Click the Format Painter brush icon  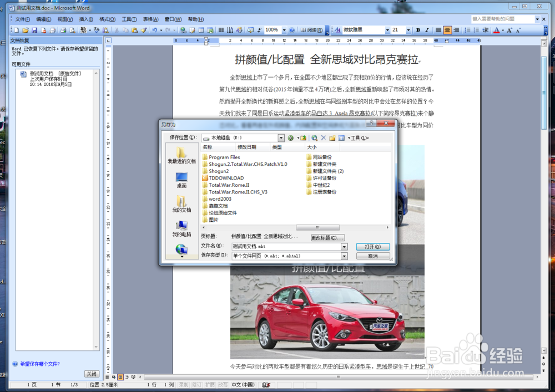pyautogui.click(x=143, y=30)
